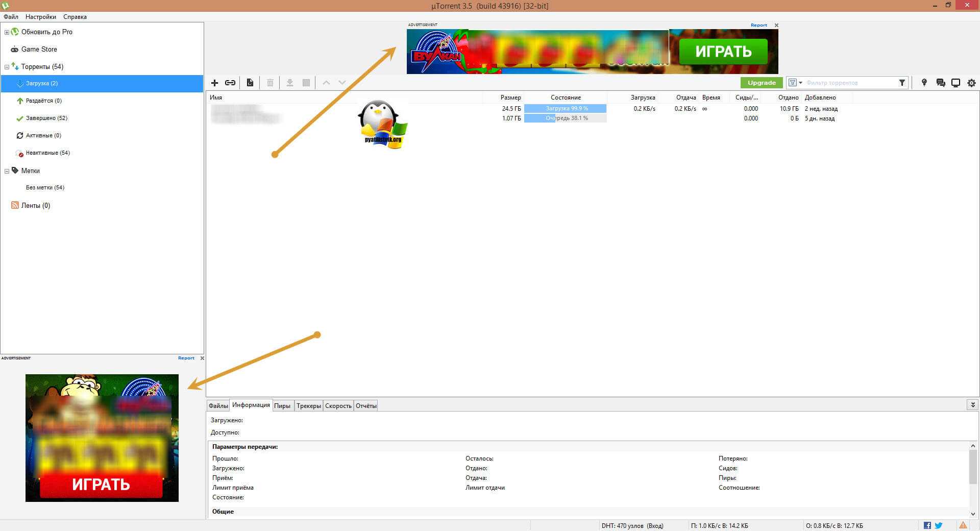Click the green Upgrade button

(762, 83)
